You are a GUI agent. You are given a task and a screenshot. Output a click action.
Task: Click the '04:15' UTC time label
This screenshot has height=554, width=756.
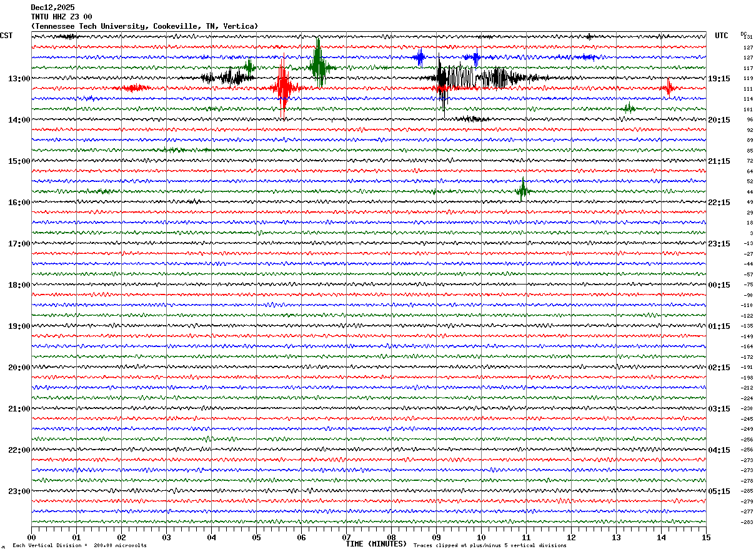[719, 450]
